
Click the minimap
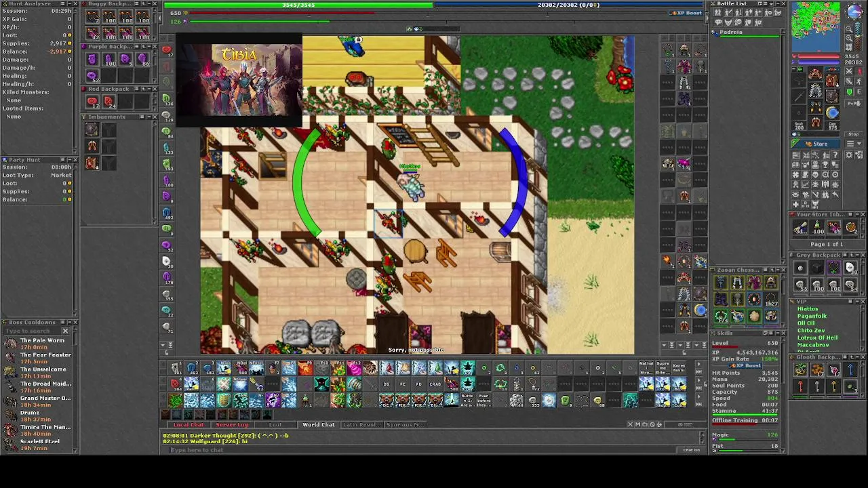tap(816, 26)
